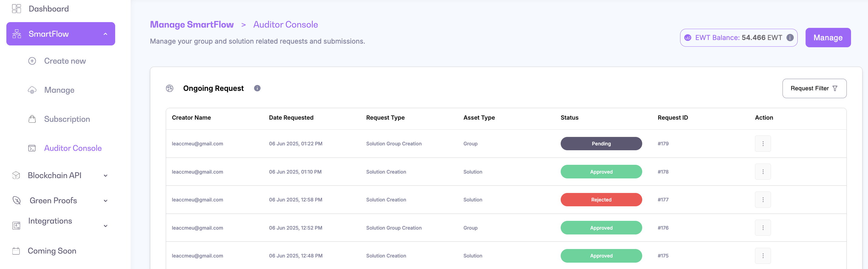Collapse the SmartFlow sidebar section
868x269 pixels.
tap(105, 34)
